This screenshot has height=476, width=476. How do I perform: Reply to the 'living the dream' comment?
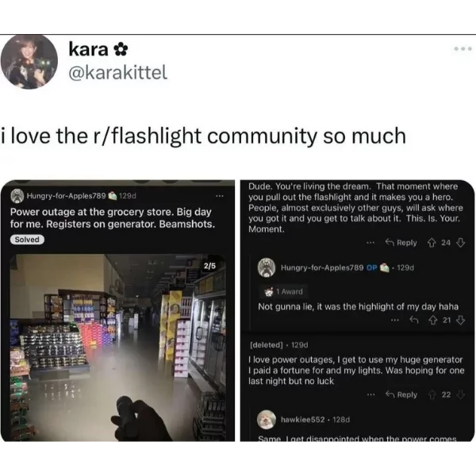click(x=401, y=243)
